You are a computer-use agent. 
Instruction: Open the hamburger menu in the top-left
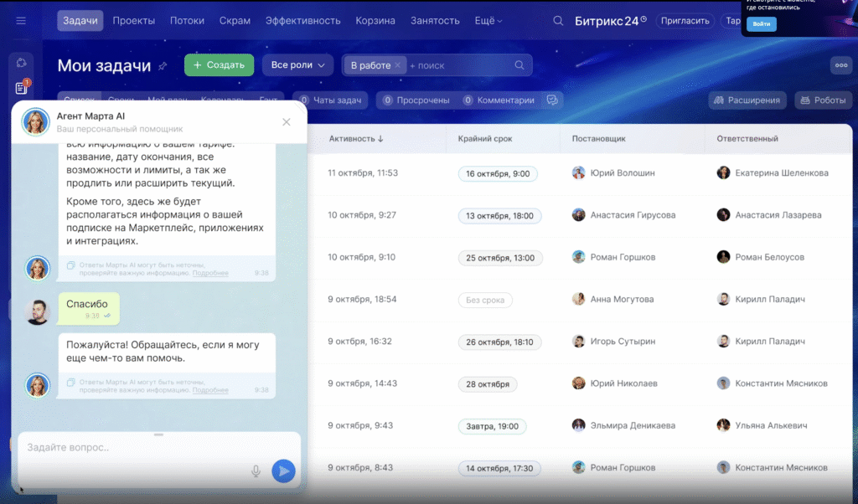point(21,21)
